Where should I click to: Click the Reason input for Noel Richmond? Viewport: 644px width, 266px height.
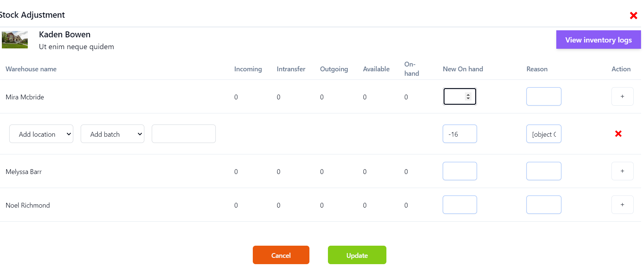tap(543, 205)
